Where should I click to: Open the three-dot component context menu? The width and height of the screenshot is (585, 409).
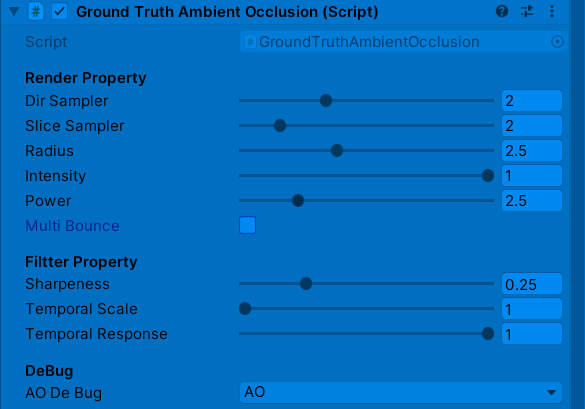point(552,12)
